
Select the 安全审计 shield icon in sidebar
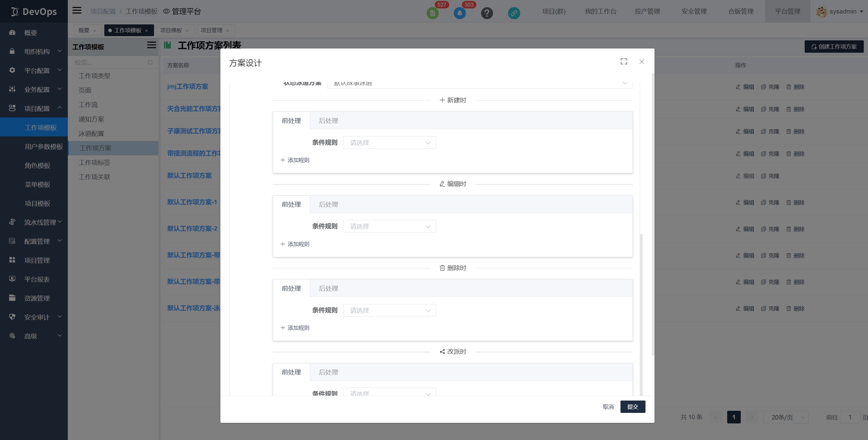[12, 317]
